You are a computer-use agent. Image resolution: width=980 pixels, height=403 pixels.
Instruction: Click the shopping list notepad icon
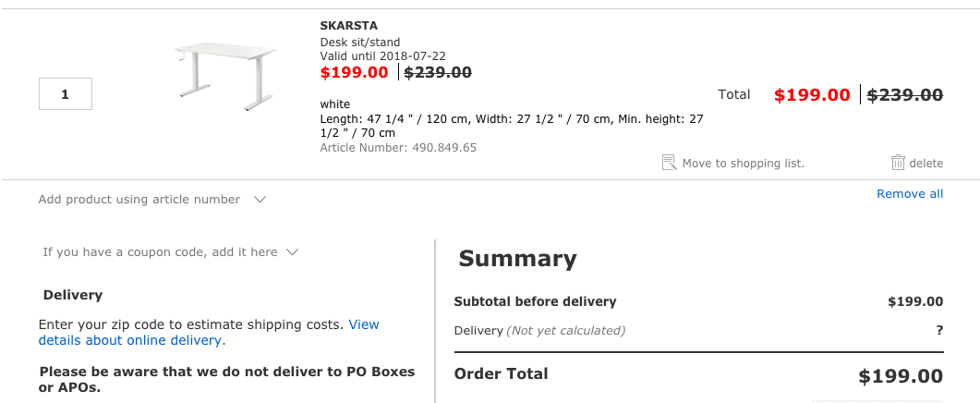[x=669, y=163]
